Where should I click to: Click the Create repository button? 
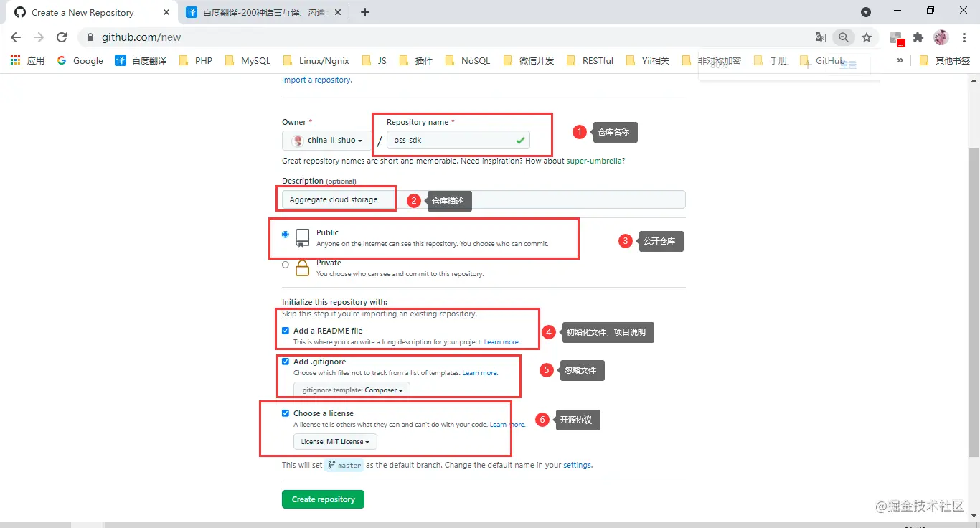click(323, 499)
